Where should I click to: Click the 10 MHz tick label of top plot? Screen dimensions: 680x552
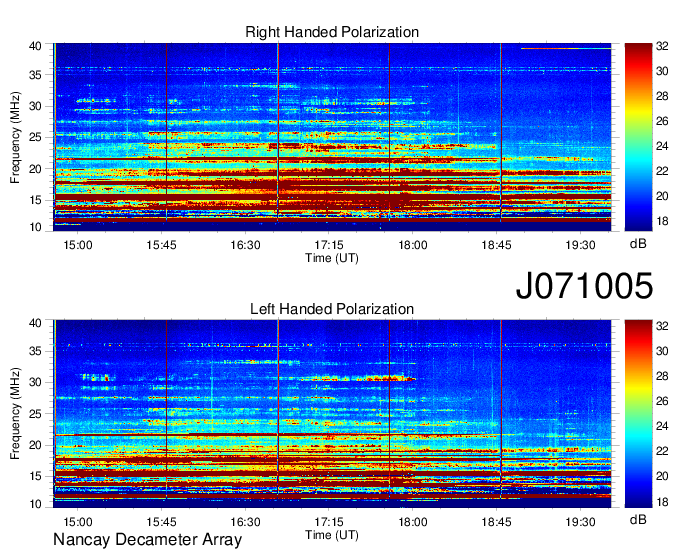(x=35, y=227)
